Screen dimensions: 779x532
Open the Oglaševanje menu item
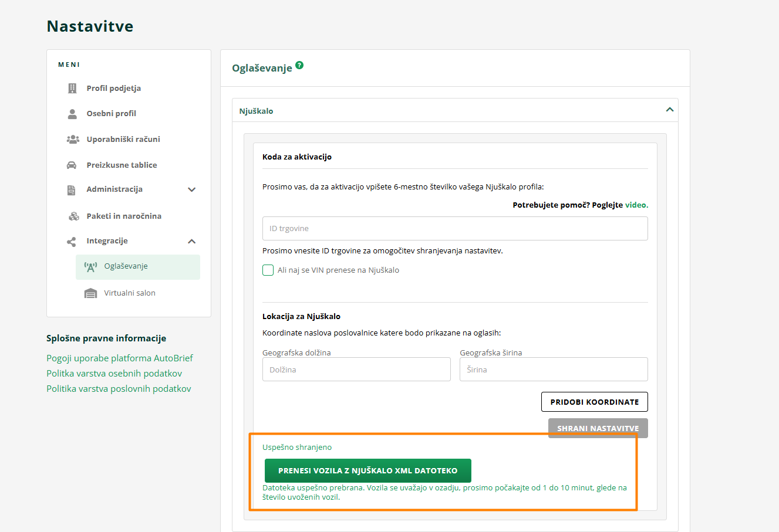click(126, 266)
